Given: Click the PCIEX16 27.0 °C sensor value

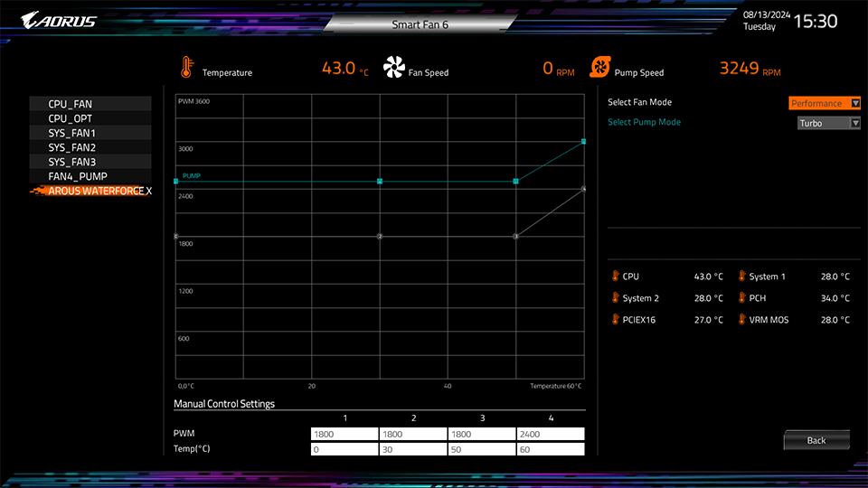Looking at the screenshot, I should click(709, 319).
